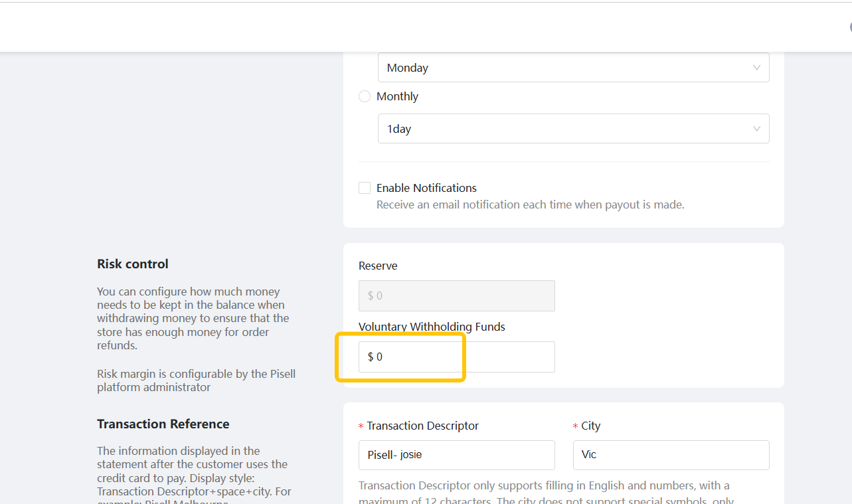852x504 pixels.
Task: Click the dollar sign in Voluntary Withholding field
Action: point(371,357)
